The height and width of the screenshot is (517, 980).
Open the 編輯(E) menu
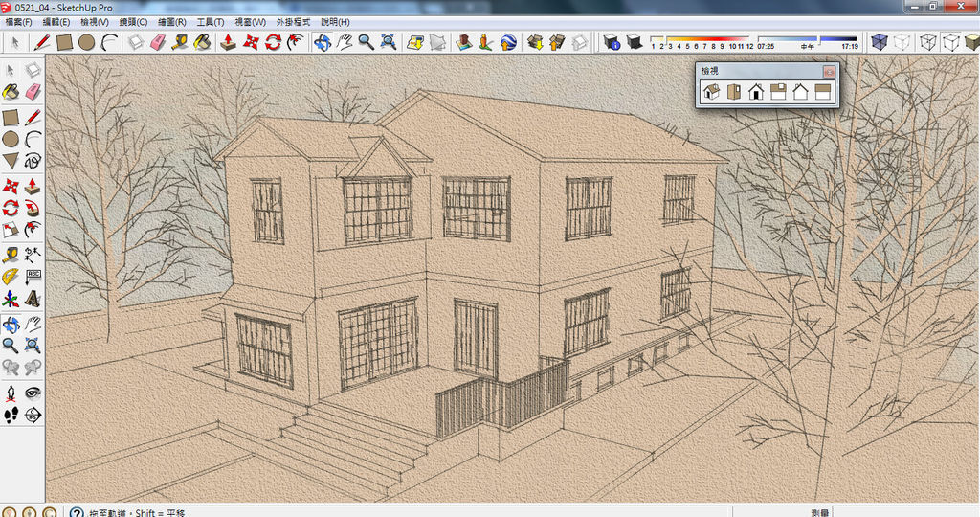pos(56,22)
